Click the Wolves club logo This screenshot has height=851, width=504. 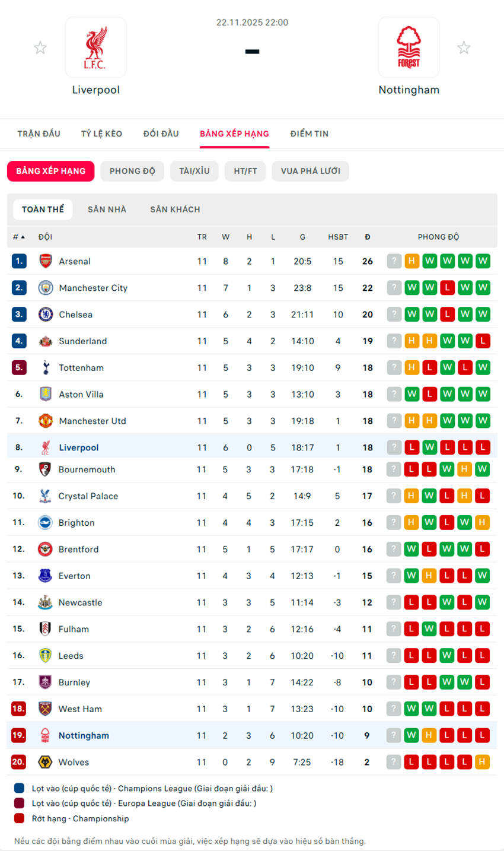point(45,762)
